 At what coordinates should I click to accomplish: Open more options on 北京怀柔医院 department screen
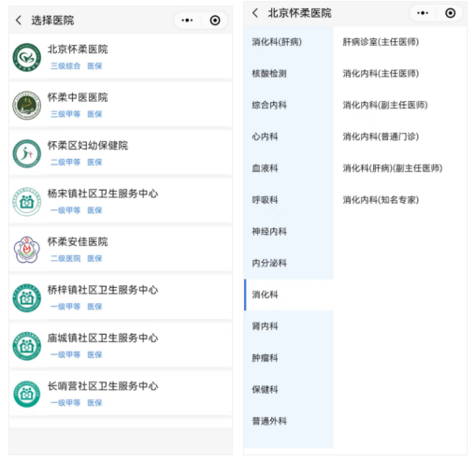pos(423,13)
